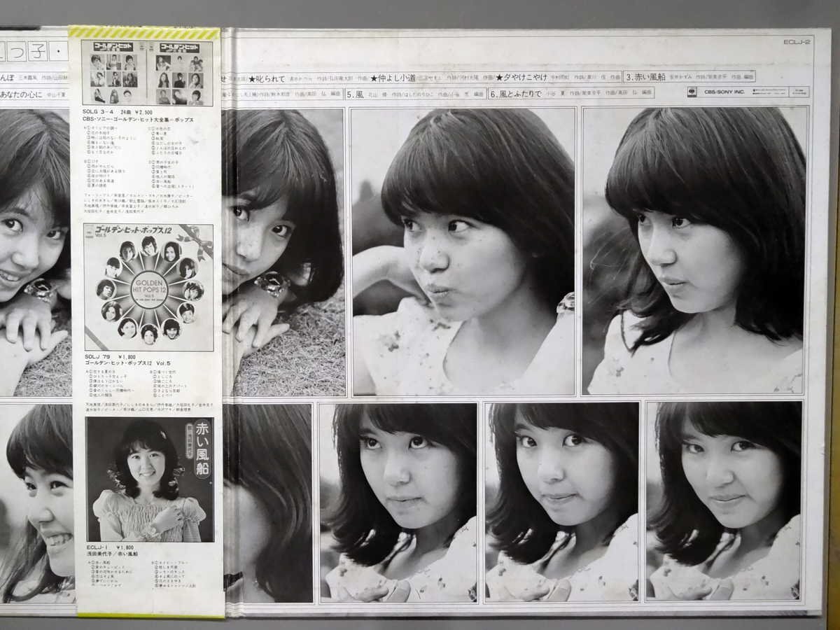
Task: Click the track title "6.風とふたりで"
Action: [516, 93]
